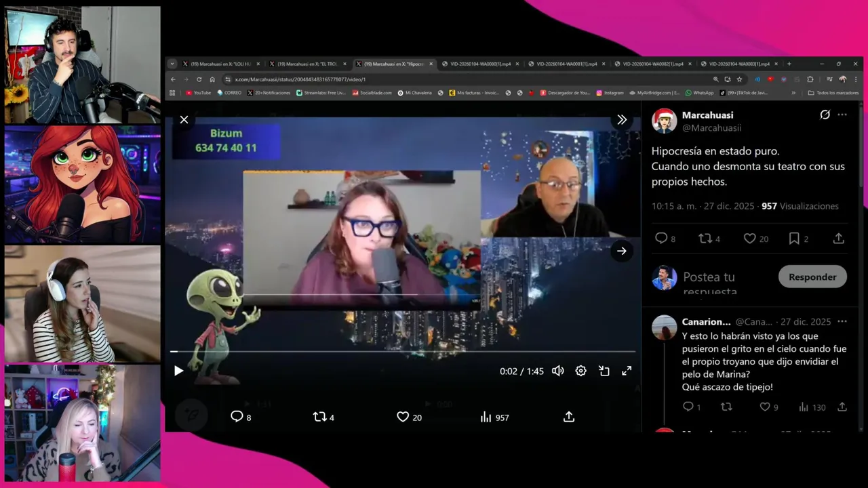Expand hidden bookmarks chevron
This screenshot has height=488, width=868.
pyautogui.click(x=794, y=93)
